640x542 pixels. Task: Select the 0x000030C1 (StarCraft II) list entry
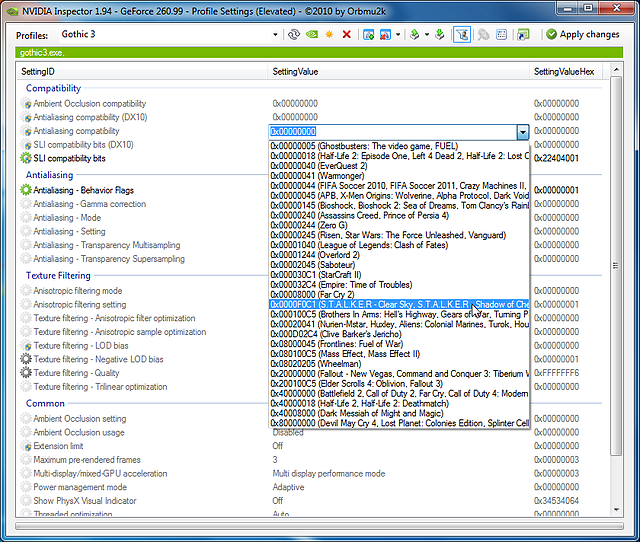[x=330, y=273]
